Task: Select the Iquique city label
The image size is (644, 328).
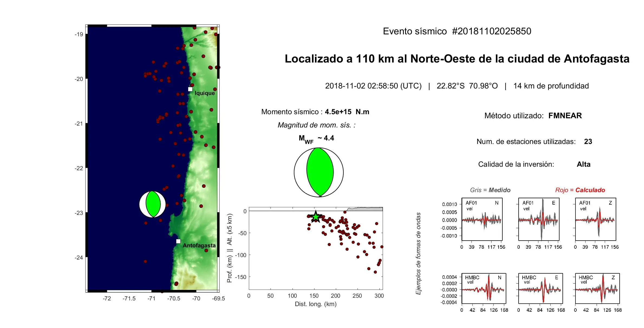Action: point(204,93)
